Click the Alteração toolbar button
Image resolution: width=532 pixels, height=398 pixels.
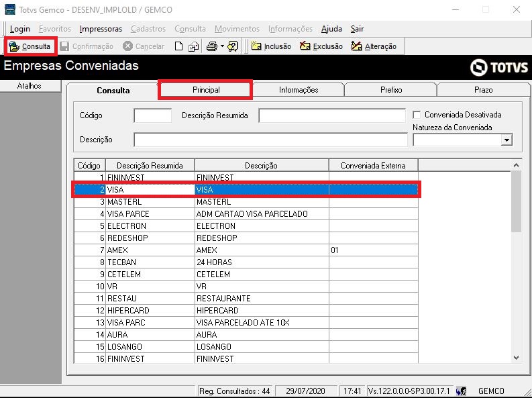(x=374, y=46)
